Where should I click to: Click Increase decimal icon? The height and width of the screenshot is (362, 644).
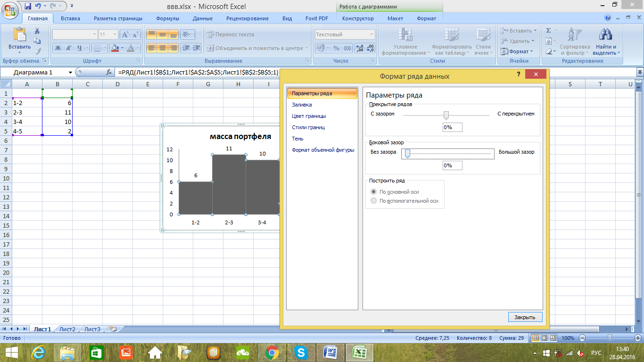tap(360, 48)
